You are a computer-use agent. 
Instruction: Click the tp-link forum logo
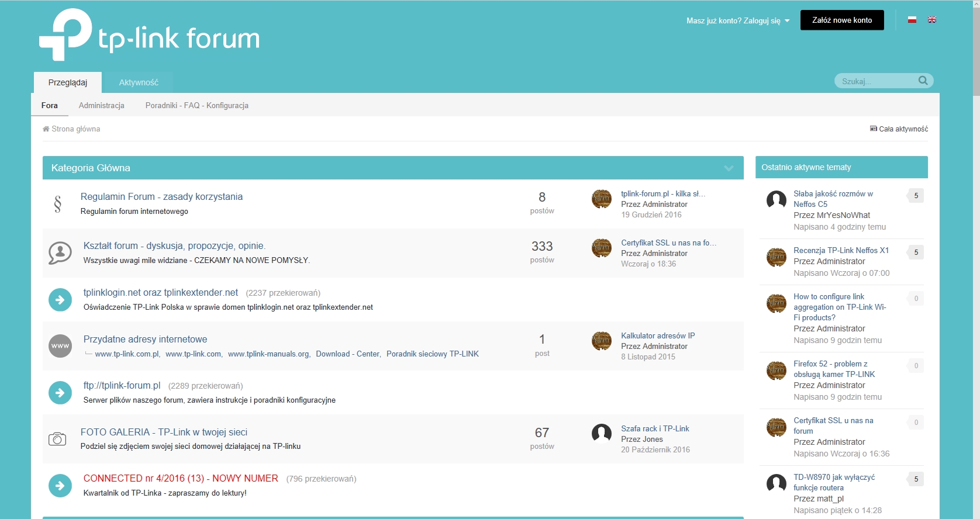click(149, 35)
